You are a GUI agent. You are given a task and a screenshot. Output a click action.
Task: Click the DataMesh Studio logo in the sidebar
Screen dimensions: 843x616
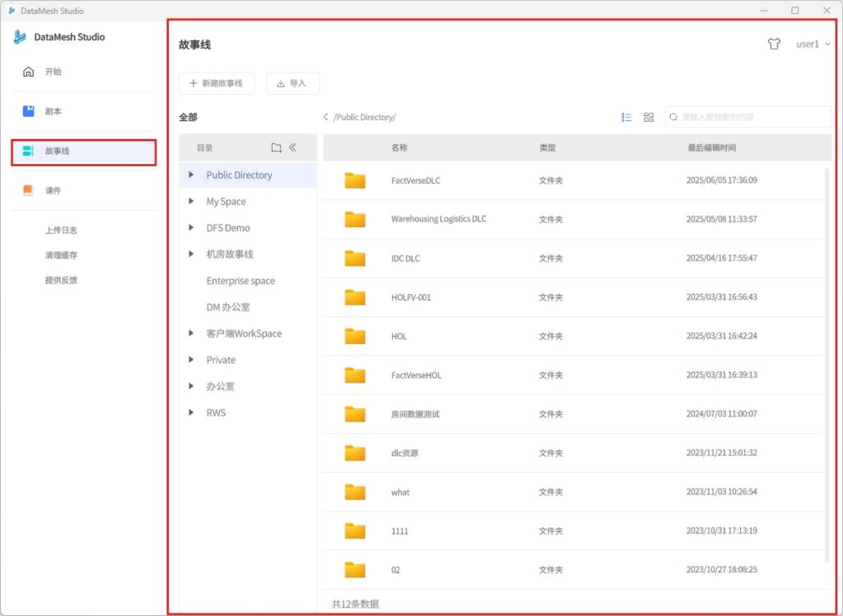(x=21, y=37)
